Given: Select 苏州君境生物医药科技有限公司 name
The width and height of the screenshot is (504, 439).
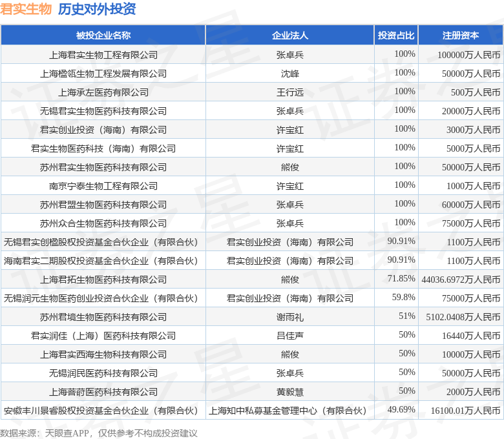Looking at the screenshot, I should click(103, 317).
